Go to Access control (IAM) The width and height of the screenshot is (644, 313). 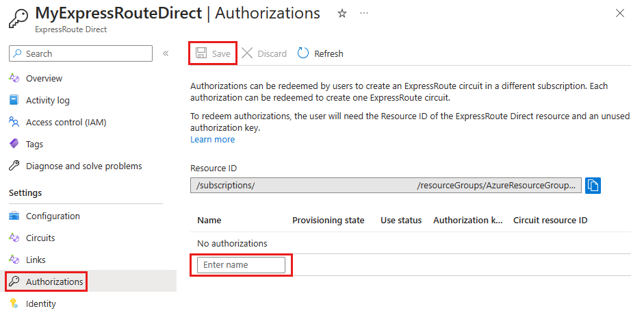(x=66, y=122)
